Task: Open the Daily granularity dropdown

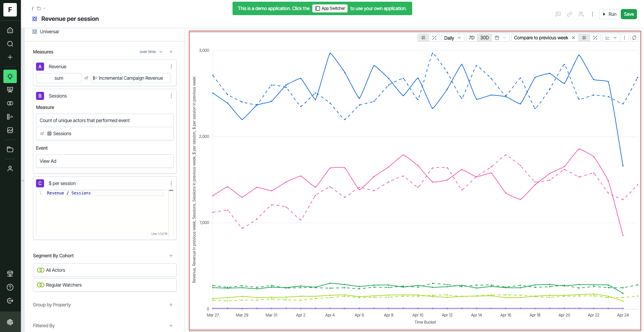Action: [453, 38]
